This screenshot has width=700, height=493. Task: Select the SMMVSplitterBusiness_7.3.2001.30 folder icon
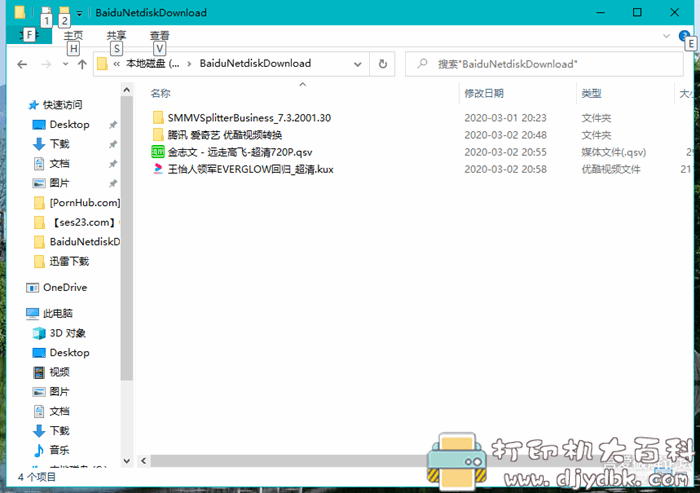click(158, 117)
